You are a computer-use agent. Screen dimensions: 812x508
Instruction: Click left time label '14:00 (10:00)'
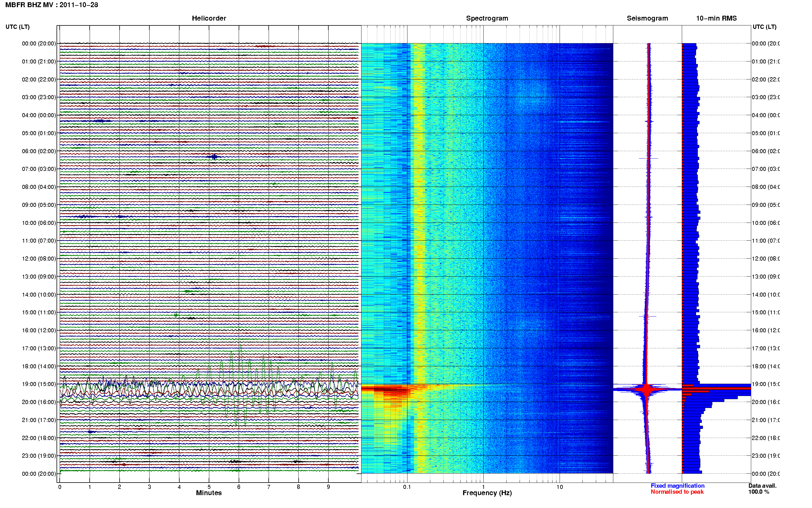39,295
